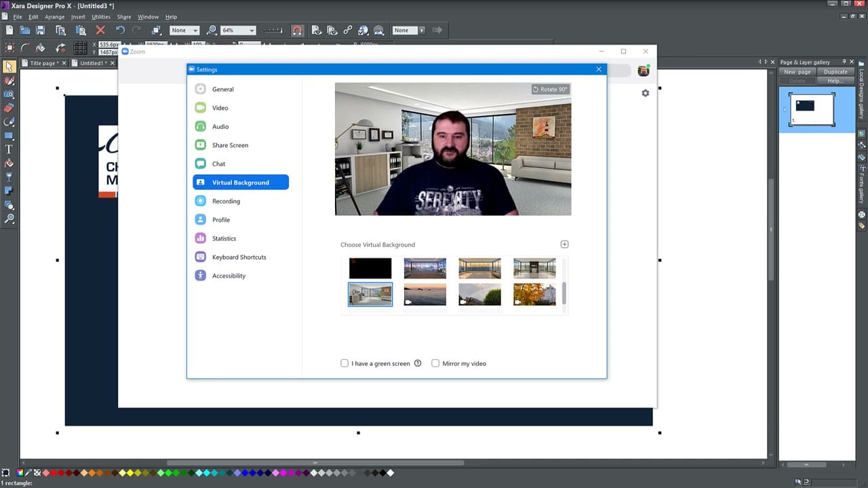Image resolution: width=868 pixels, height=488 pixels.
Task: Check 'Mirror my video'
Action: click(435, 363)
